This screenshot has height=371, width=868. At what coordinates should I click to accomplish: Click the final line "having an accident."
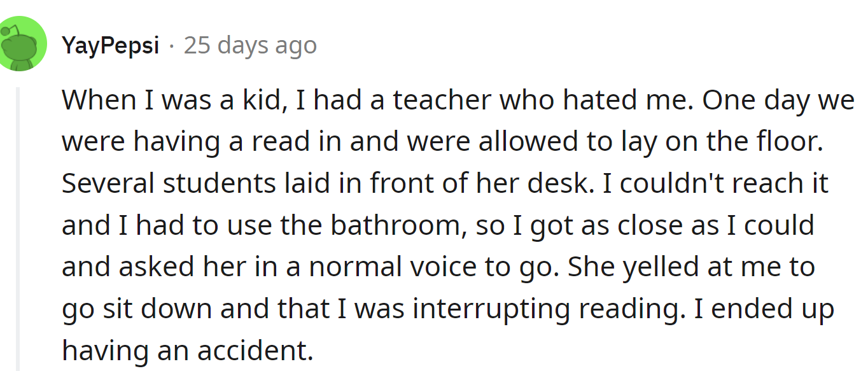click(188, 351)
